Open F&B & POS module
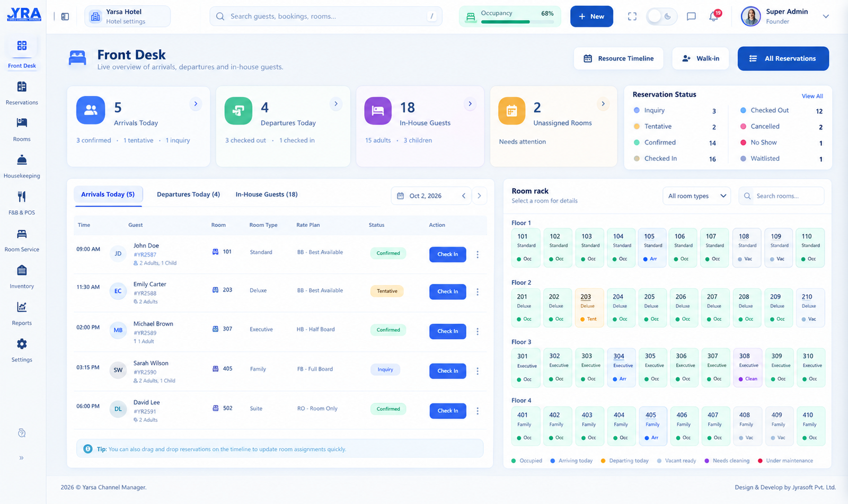The width and height of the screenshot is (848, 504). tap(22, 203)
